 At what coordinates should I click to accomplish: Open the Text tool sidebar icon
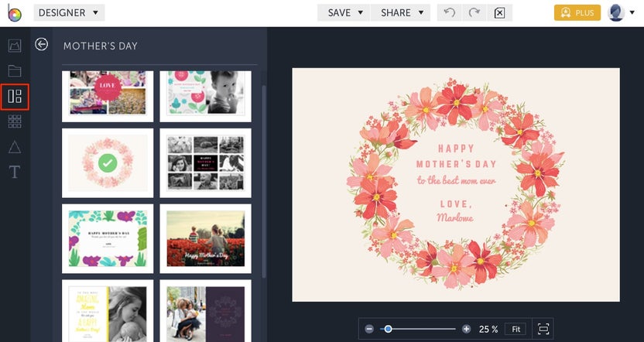point(15,172)
